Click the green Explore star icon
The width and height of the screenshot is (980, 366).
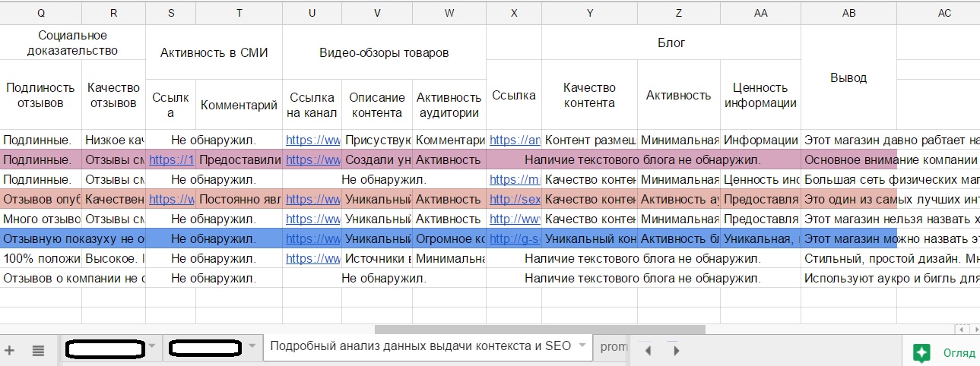[922, 352]
